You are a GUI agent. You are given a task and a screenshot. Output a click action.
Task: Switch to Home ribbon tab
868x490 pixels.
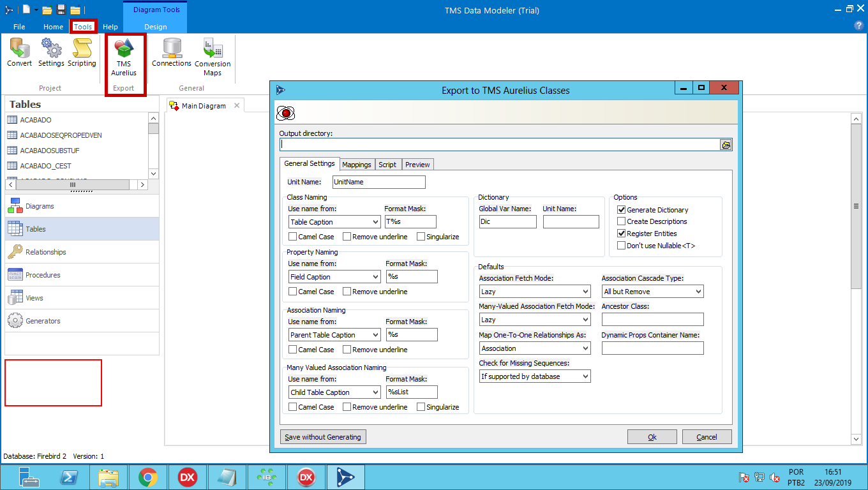[53, 27]
